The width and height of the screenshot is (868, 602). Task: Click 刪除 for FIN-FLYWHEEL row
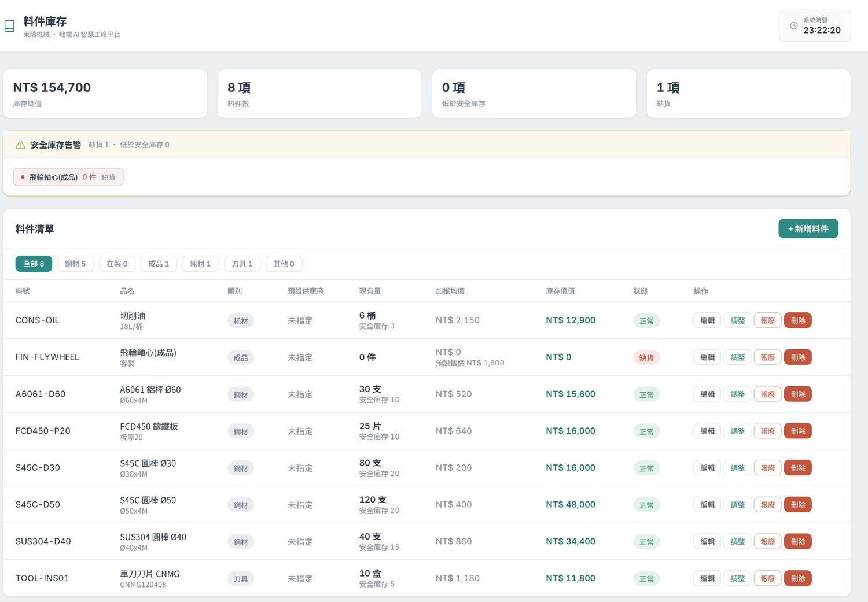(x=797, y=357)
